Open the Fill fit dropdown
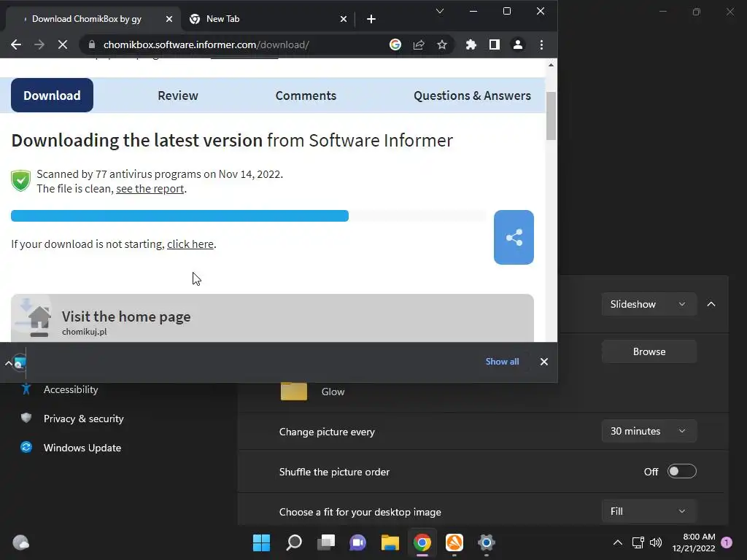This screenshot has width=747, height=560. pyautogui.click(x=649, y=511)
